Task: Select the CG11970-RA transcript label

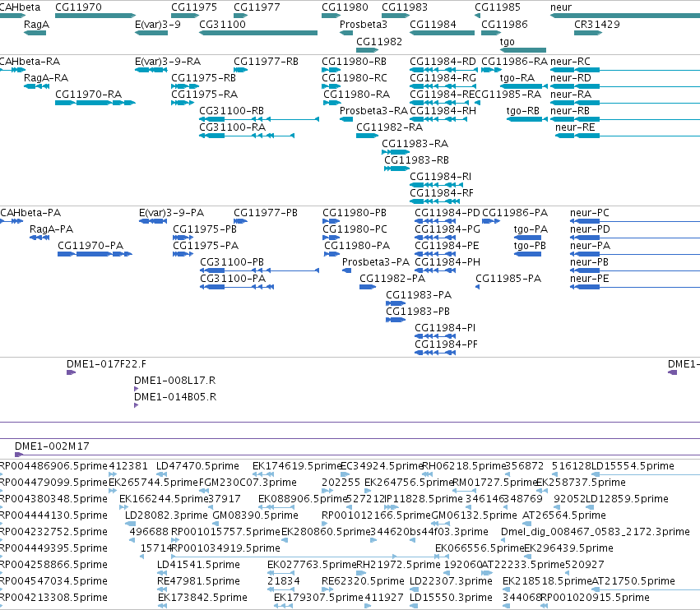Action: tap(88, 95)
